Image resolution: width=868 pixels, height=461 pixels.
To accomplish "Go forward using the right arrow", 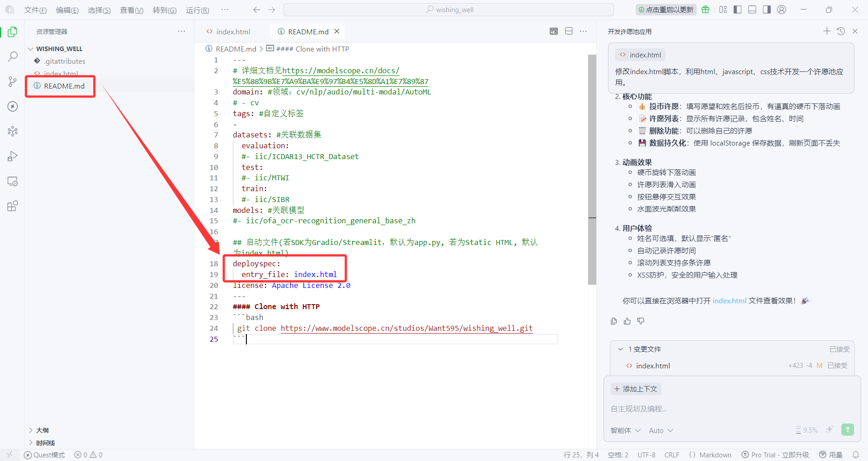I will 271,9.
